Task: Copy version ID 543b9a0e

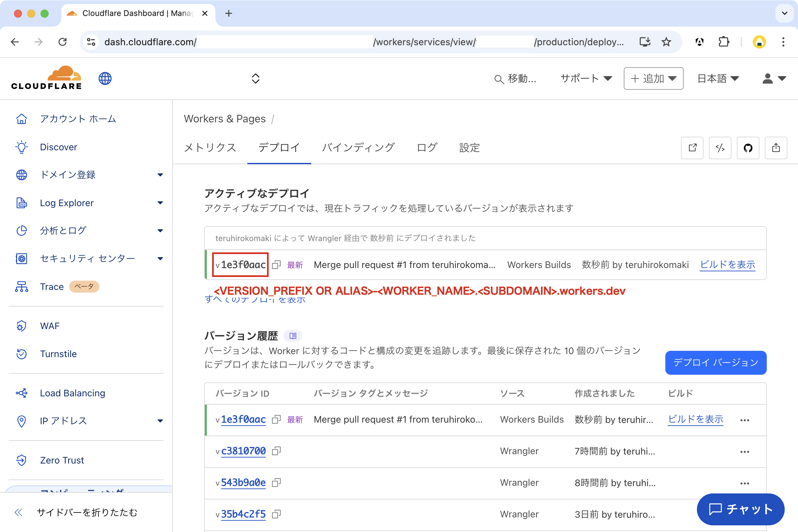Action: tap(276, 482)
